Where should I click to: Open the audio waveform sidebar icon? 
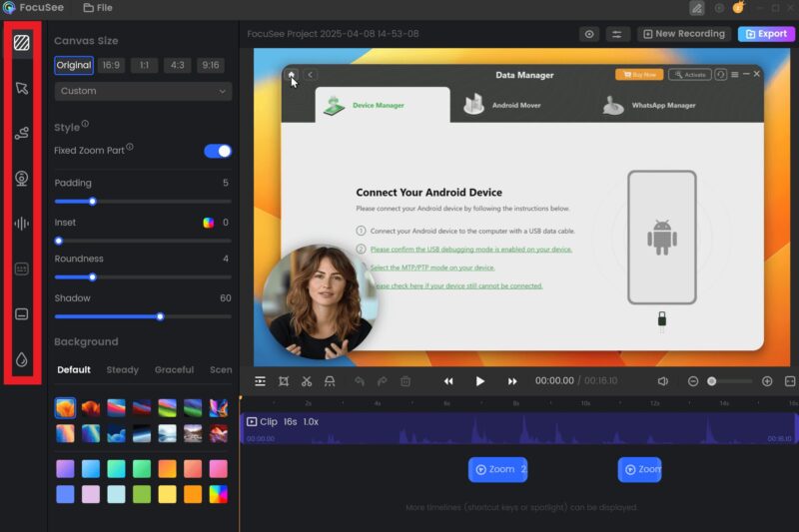(x=21, y=224)
